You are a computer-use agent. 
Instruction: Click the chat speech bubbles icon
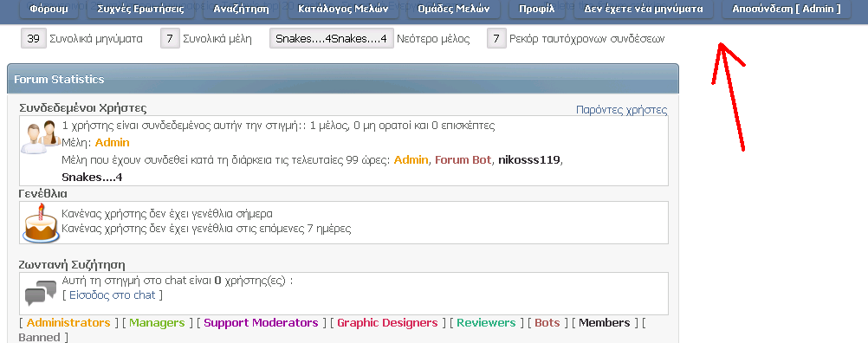pos(41,294)
